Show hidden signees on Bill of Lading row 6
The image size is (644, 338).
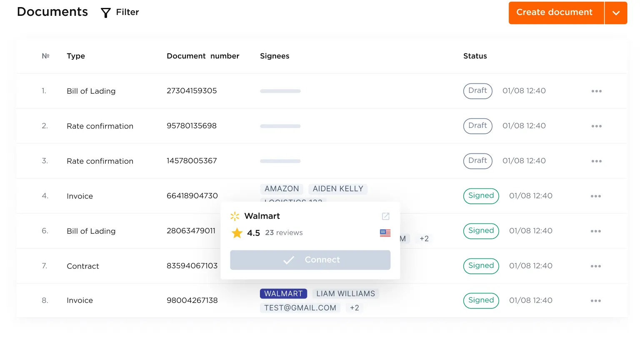pos(424,238)
